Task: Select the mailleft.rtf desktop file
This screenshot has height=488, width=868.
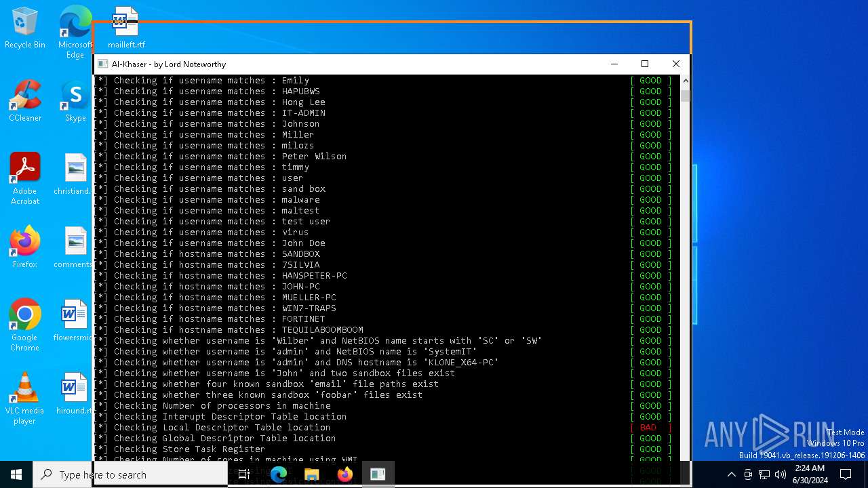Action: [x=126, y=28]
